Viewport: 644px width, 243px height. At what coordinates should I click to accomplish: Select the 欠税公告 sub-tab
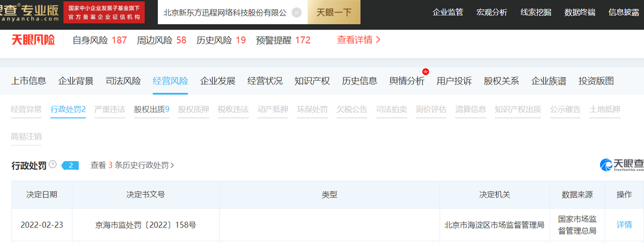352,109
